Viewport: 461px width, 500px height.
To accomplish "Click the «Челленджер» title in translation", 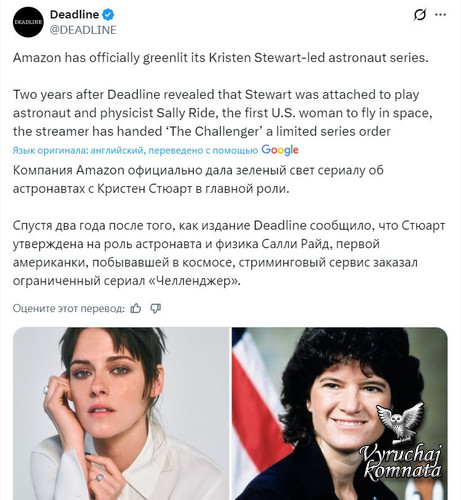I will pyautogui.click(x=193, y=281).
